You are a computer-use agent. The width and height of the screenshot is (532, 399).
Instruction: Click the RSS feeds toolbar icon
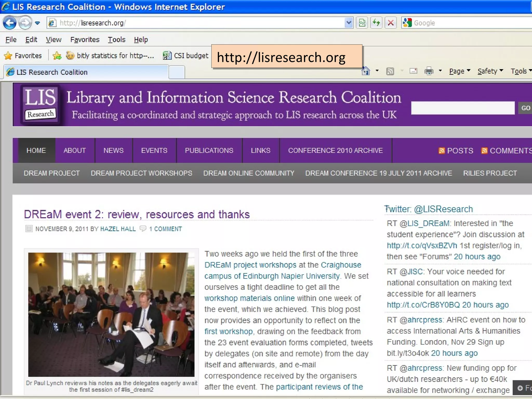[x=390, y=71]
